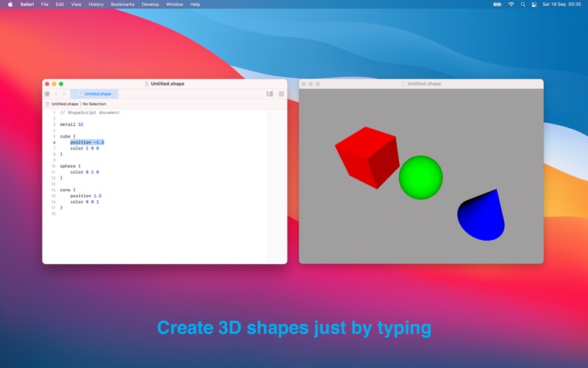
Task: Click the Sat 18 Sep 00:35 clock
Action: (562, 4)
